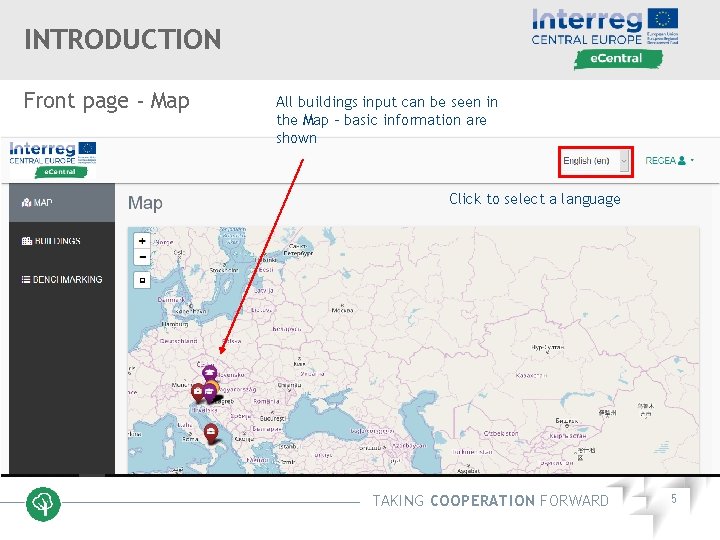Click the Map page heading

pyautogui.click(x=145, y=203)
